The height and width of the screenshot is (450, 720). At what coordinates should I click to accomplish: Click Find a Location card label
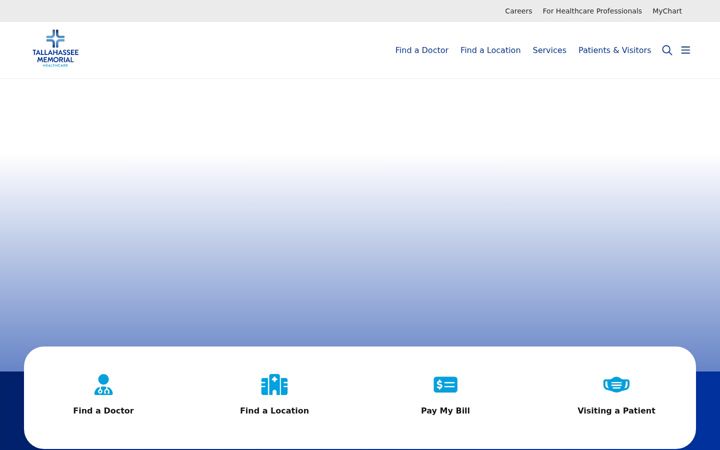pos(275,411)
